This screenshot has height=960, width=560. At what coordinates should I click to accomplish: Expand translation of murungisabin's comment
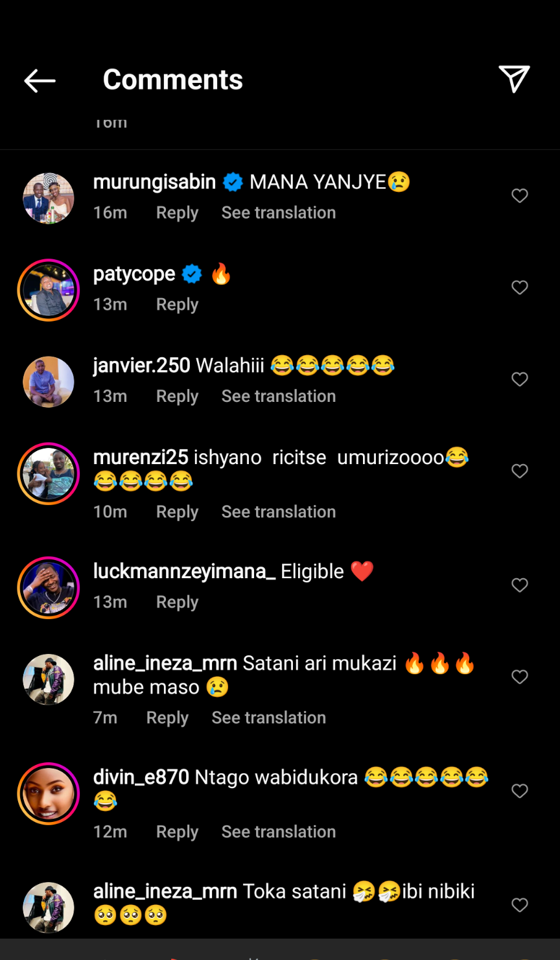(x=279, y=213)
